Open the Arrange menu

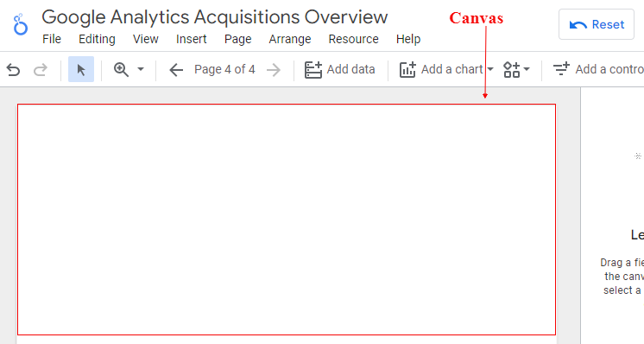click(290, 39)
